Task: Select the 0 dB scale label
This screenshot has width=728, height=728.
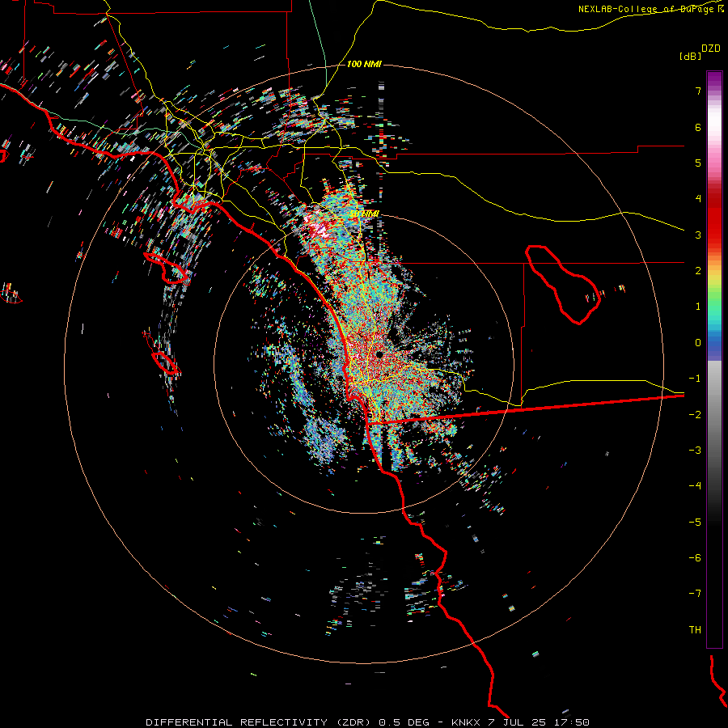Action: [698, 343]
